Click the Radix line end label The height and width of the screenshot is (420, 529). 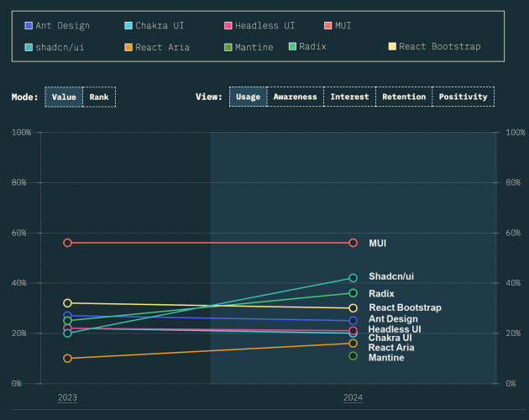381,294
